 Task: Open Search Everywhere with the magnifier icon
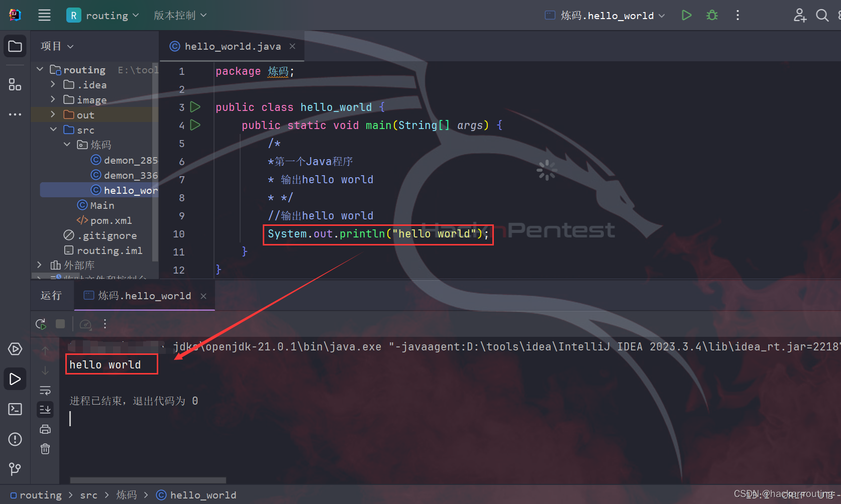(x=822, y=15)
